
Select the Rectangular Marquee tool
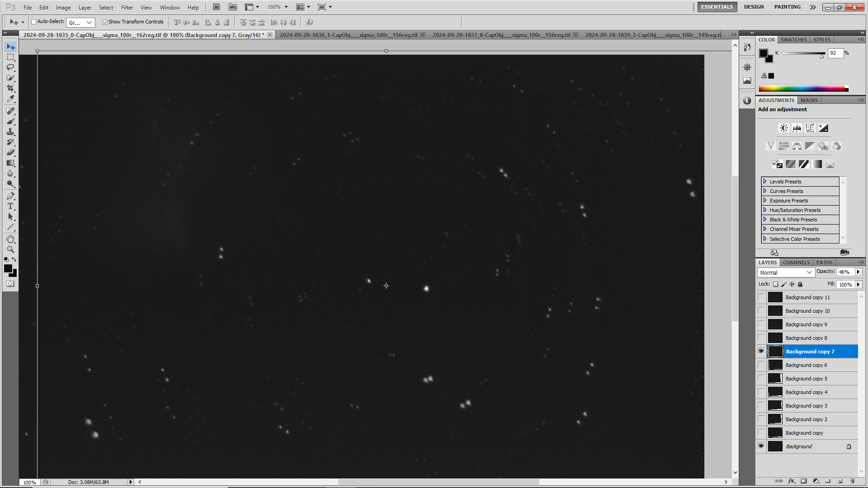pyautogui.click(x=10, y=57)
